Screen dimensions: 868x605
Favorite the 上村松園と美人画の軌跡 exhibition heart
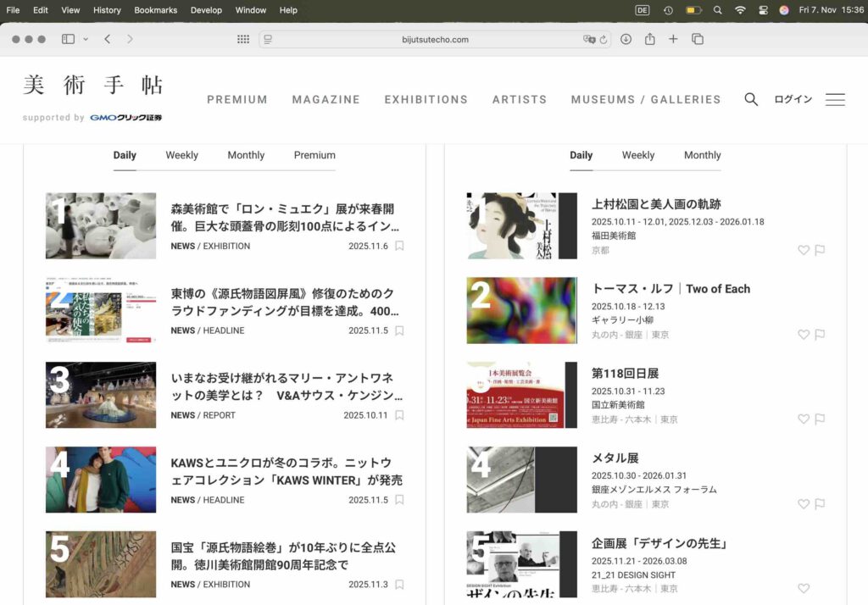(x=803, y=250)
